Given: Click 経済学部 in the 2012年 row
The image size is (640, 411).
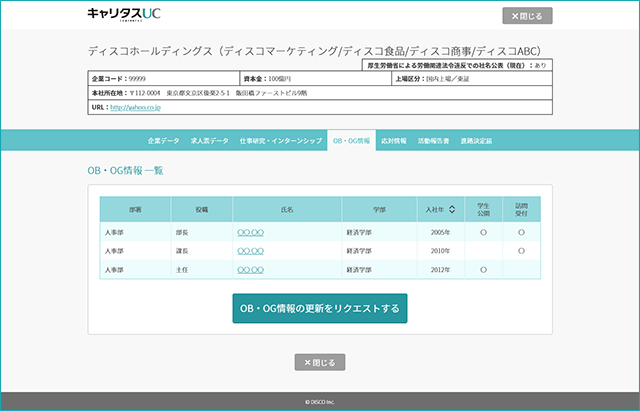Looking at the screenshot, I should tap(359, 270).
